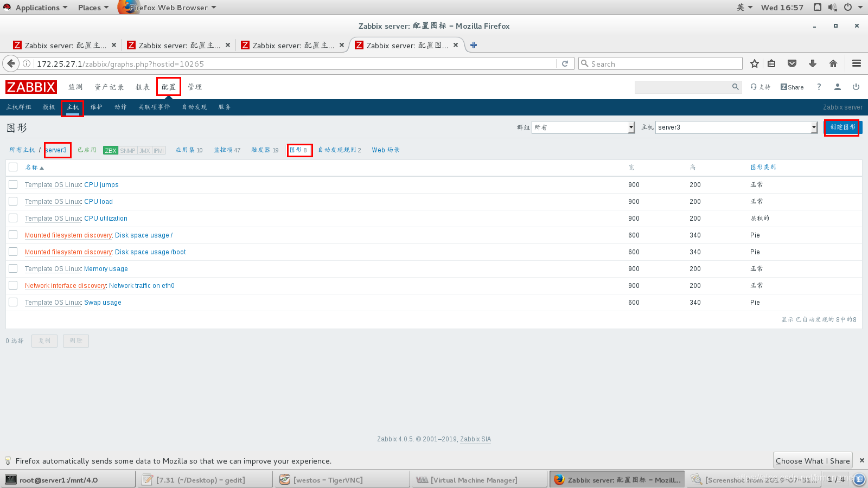Image resolution: width=868 pixels, height=488 pixels.
Task: Click the URL address bar
Action: click(296, 63)
